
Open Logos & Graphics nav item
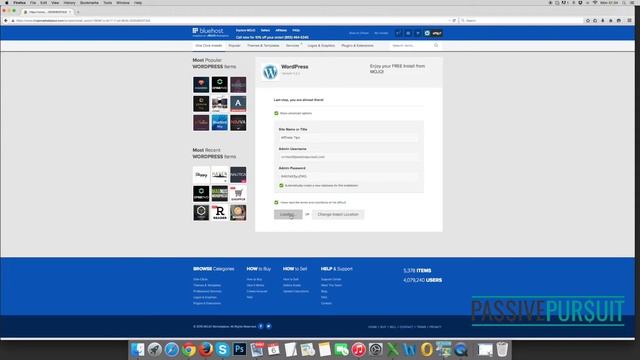[x=321, y=46]
